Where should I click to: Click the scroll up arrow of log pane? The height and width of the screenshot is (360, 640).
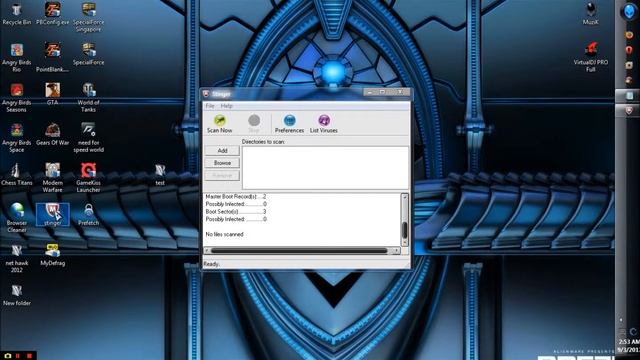pos(404,197)
